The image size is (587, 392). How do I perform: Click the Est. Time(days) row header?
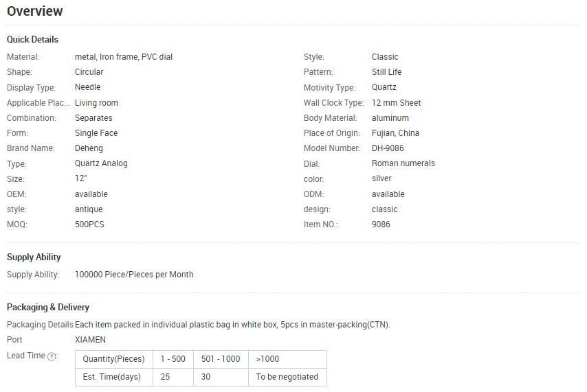[x=114, y=377]
